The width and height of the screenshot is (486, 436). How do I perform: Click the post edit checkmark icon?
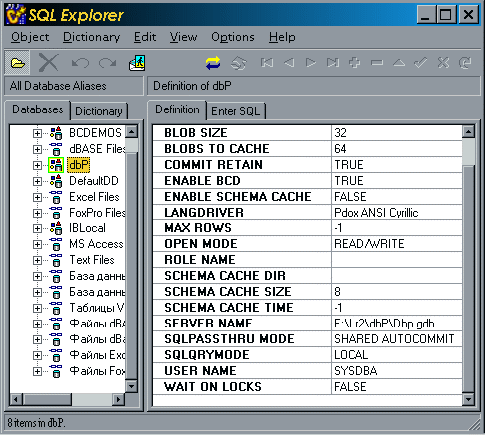pos(421,63)
